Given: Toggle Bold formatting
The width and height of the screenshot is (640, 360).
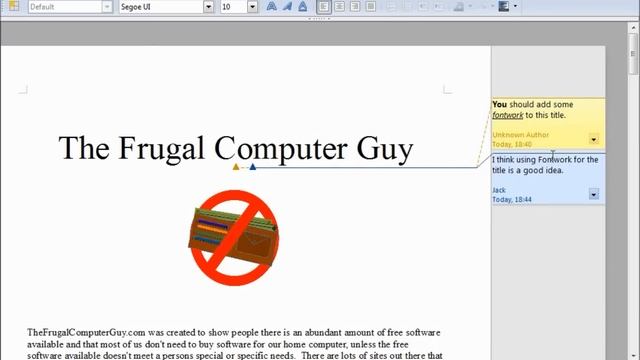Looking at the screenshot, I should [271, 6].
